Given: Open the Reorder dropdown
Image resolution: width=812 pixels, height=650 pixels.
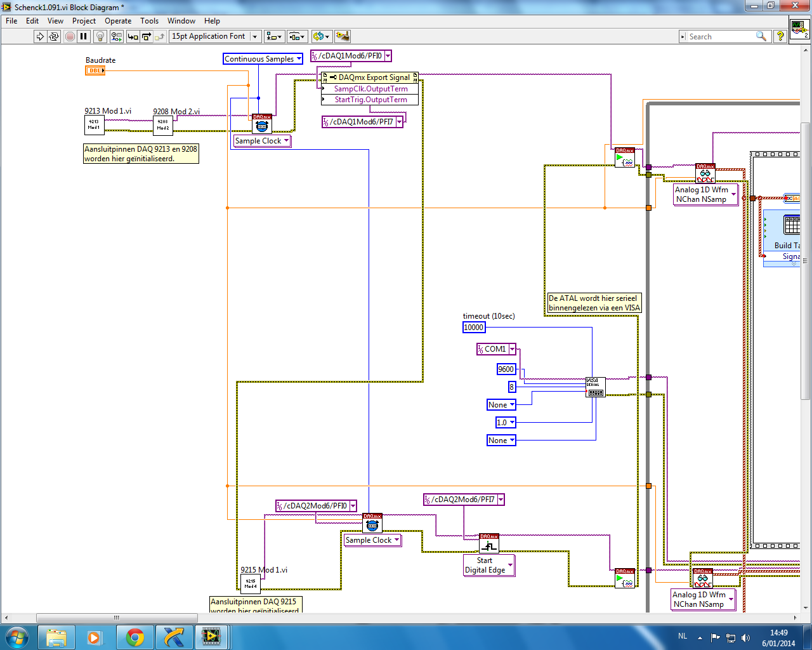Looking at the screenshot, I should tap(321, 37).
